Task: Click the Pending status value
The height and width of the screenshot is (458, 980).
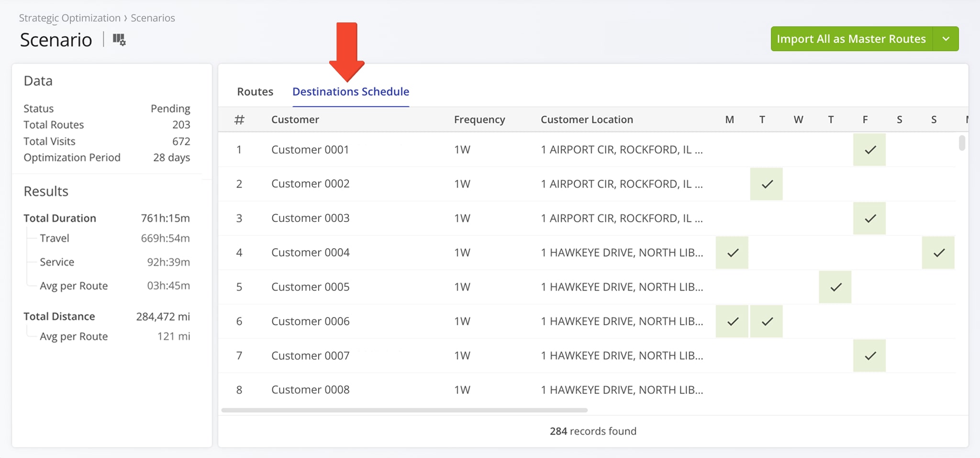Action: (170, 109)
